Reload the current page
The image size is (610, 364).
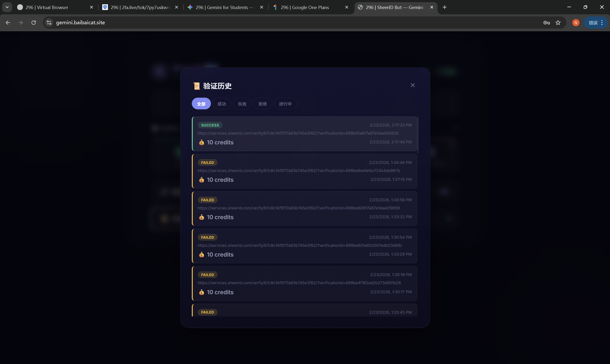click(34, 23)
